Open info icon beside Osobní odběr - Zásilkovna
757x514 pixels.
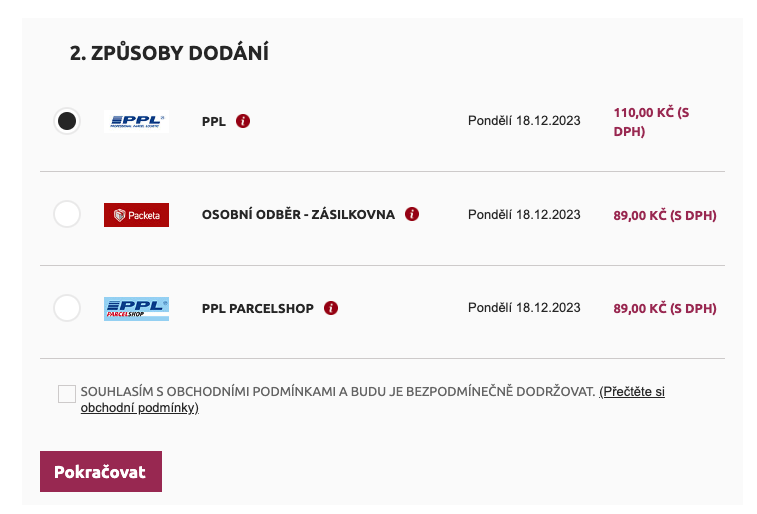pos(412,214)
